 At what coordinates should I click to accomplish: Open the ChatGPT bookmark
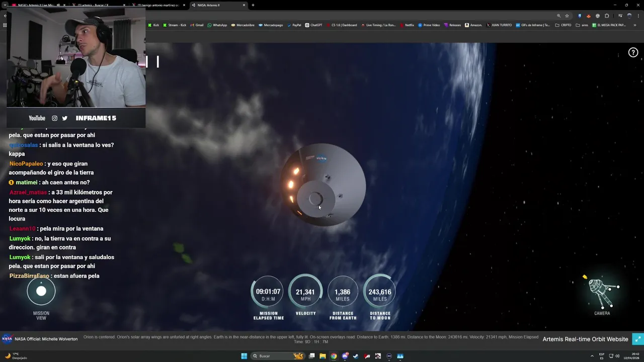[x=313, y=25]
